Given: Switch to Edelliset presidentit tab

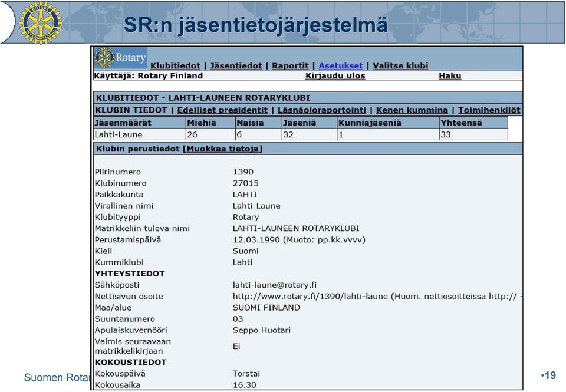Looking at the screenshot, I should coord(222,110).
